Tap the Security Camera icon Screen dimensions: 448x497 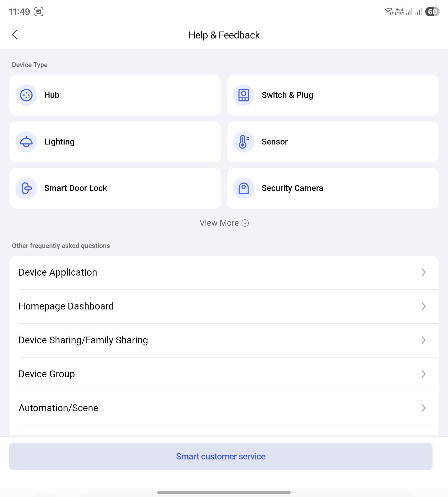point(243,188)
